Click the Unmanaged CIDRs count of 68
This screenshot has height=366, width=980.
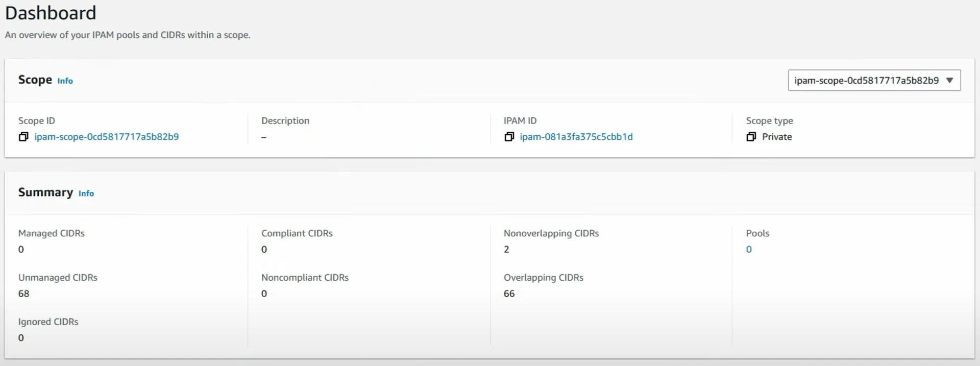[x=24, y=294]
